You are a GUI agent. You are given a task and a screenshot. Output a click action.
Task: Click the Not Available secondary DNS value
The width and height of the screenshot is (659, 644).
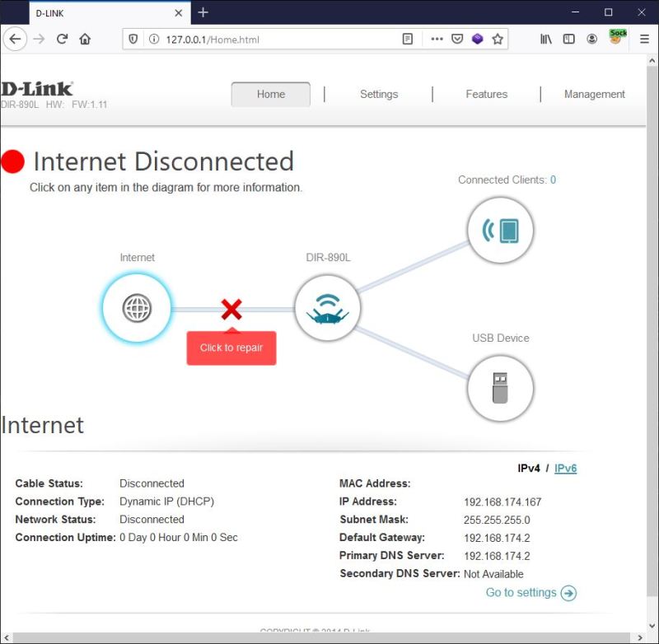click(x=493, y=574)
